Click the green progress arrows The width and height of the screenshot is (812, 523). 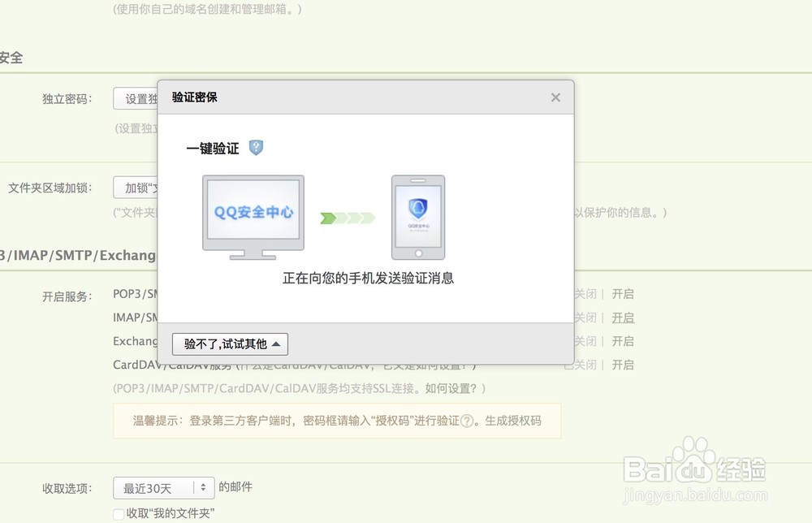click(x=347, y=218)
